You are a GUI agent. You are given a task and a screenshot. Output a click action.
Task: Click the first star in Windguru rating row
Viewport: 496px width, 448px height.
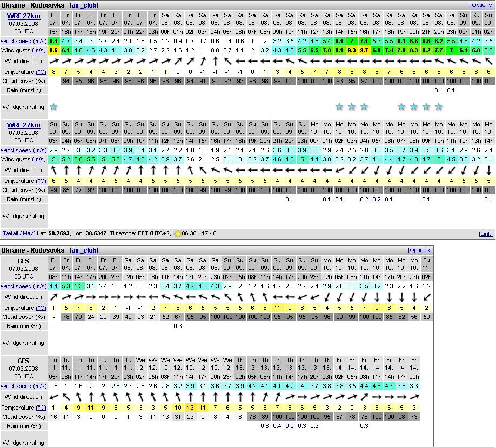point(53,107)
